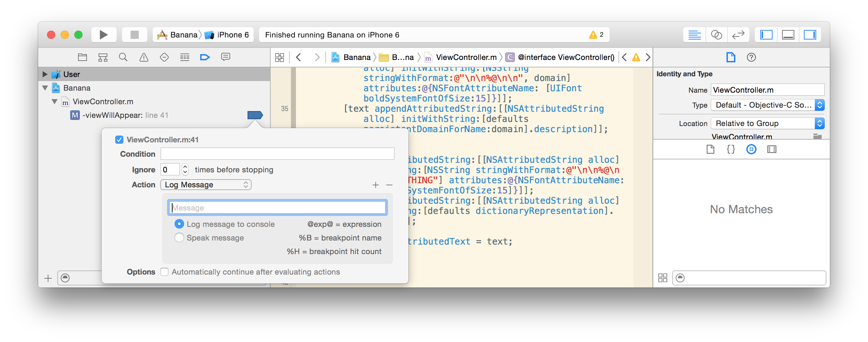868x342 pixels.
Task: Show the Object library
Action: (x=751, y=149)
